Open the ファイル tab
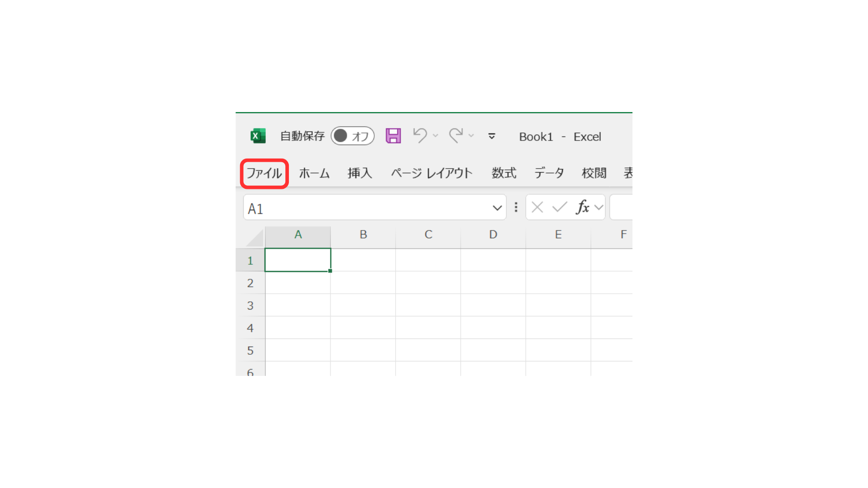Screen dimensions: 868x488 [x=264, y=173]
